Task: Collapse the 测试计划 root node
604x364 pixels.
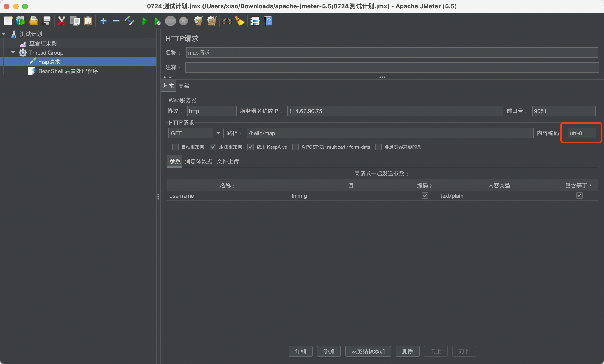Action: [x=4, y=34]
